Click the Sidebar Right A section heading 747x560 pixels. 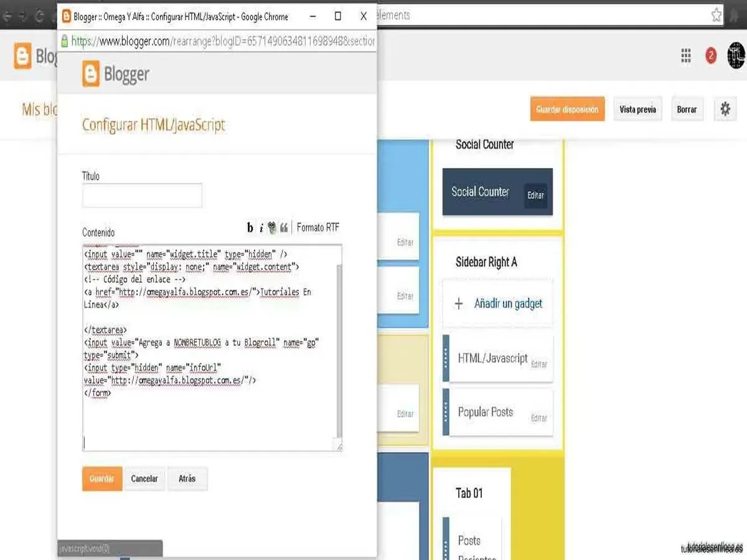tap(486, 262)
